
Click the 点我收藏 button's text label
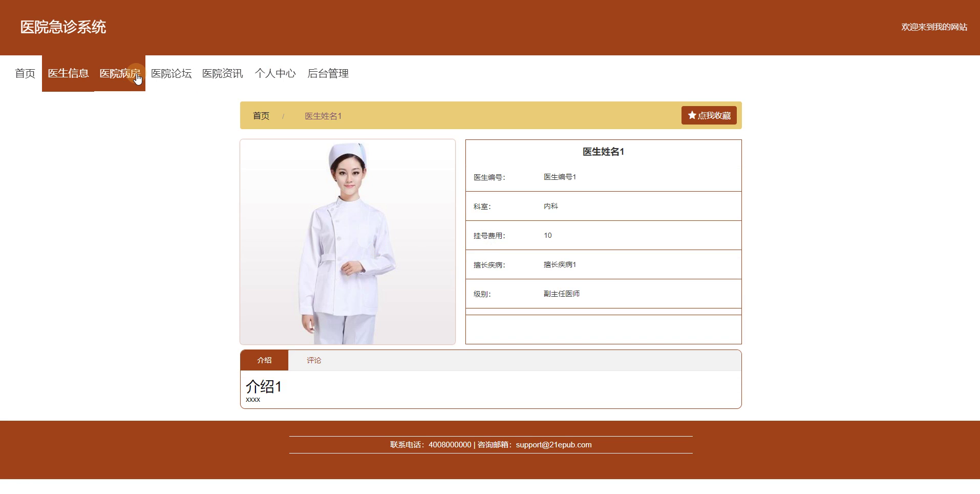pyautogui.click(x=714, y=115)
